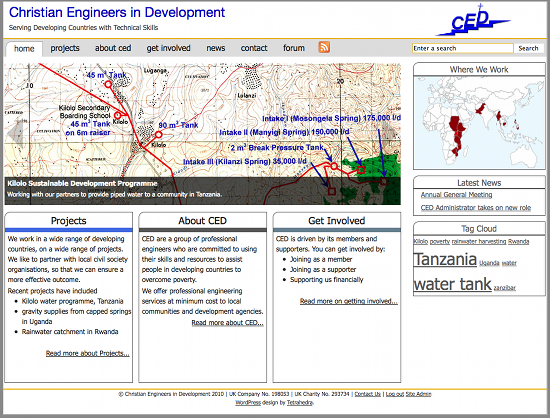Select the large water tank tag
Viewport: 550px width, 418px height.
[452, 284]
